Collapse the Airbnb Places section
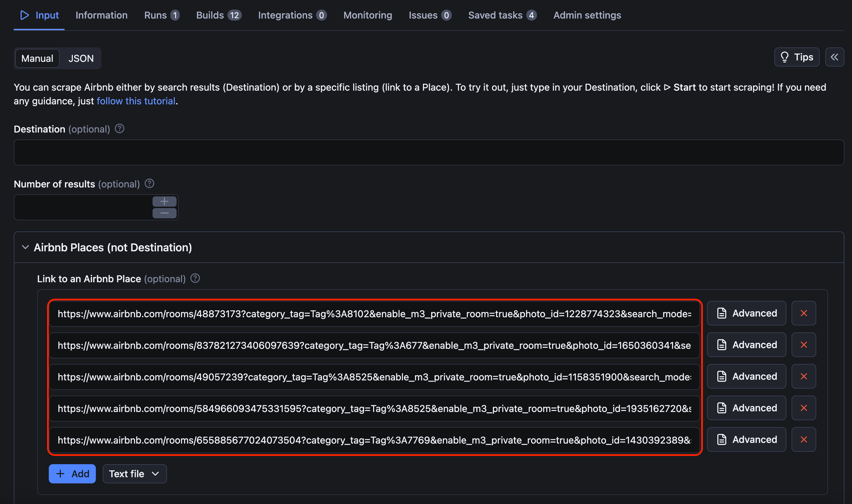This screenshot has height=504, width=852. (x=25, y=247)
